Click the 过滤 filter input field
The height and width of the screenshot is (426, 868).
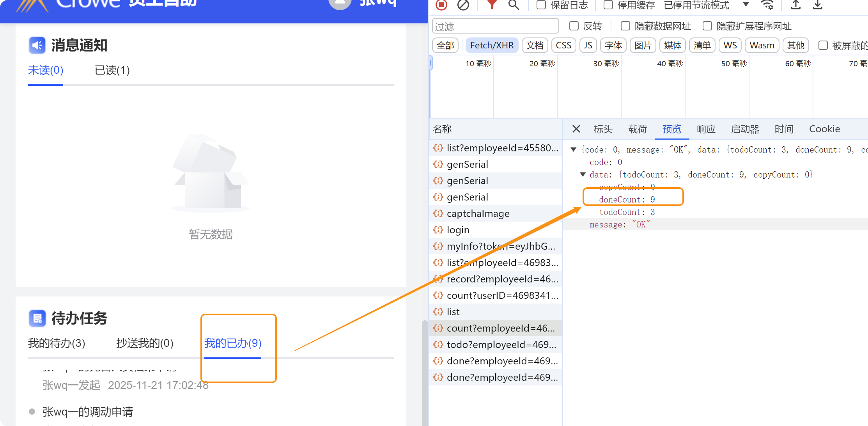tap(495, 27)
